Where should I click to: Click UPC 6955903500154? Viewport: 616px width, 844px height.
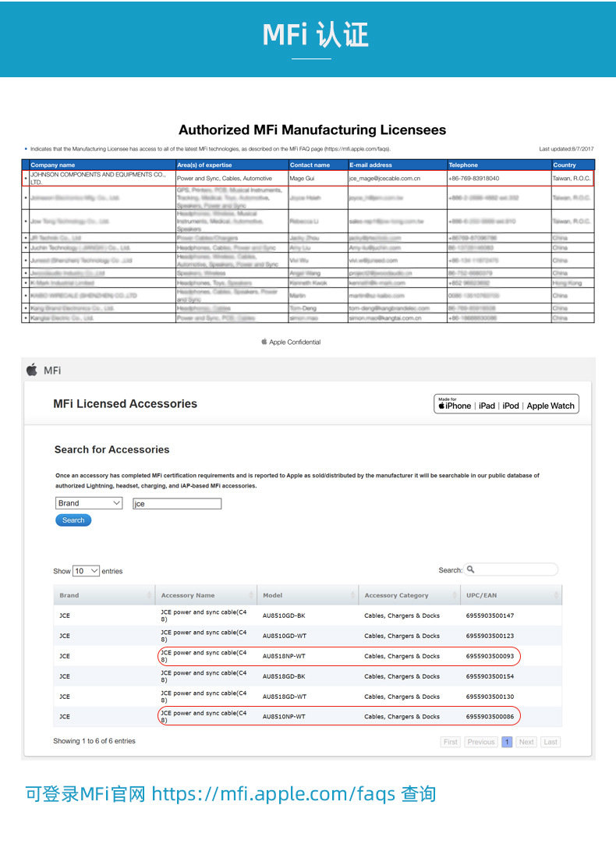click(490, 676)
